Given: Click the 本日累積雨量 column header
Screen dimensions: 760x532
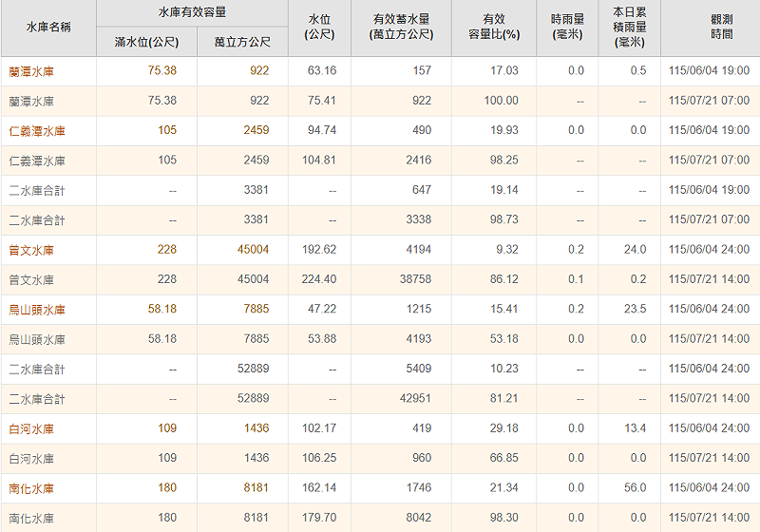Looking at the screenshot, I should tap(630, 28).
